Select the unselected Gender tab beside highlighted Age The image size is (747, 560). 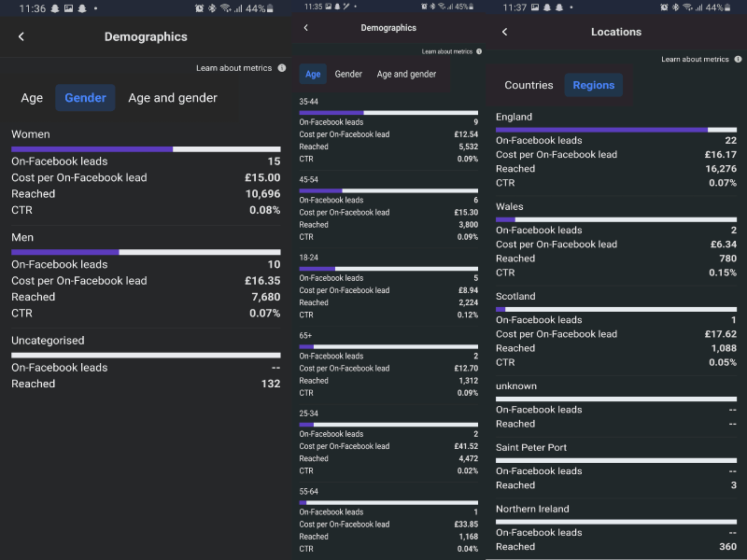pos(348,75)
